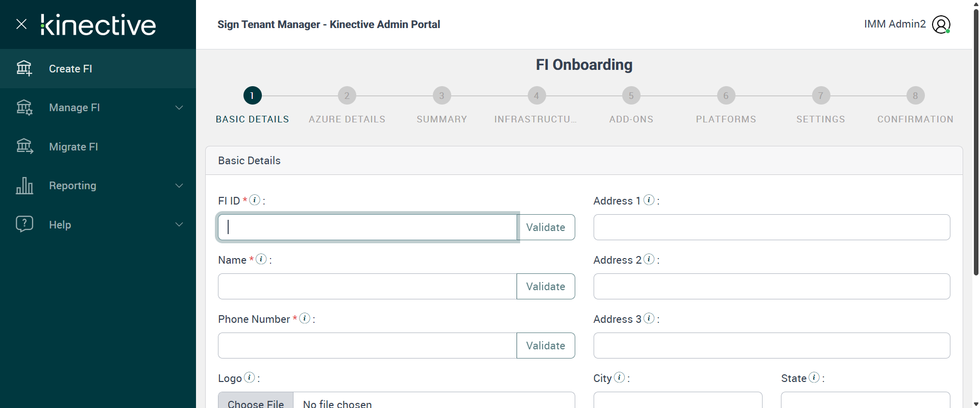Click the Migrate FI arrow-bank icon
Image resolution: width=980 pixels, height=408 pixels.
coord(24,146)
